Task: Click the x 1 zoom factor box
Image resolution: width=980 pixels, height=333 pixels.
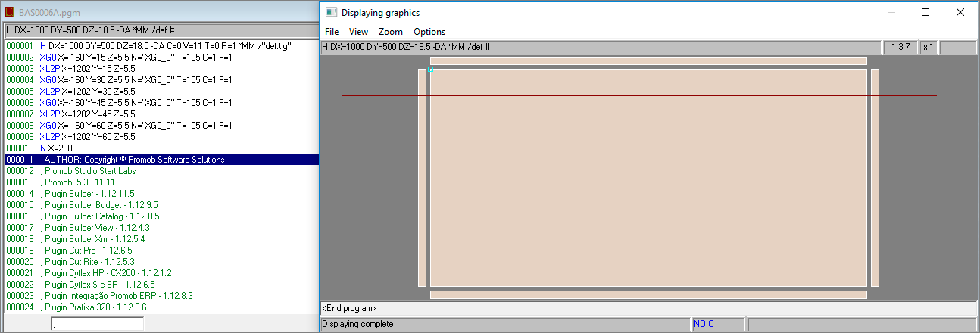Action: tap(928, 47)
